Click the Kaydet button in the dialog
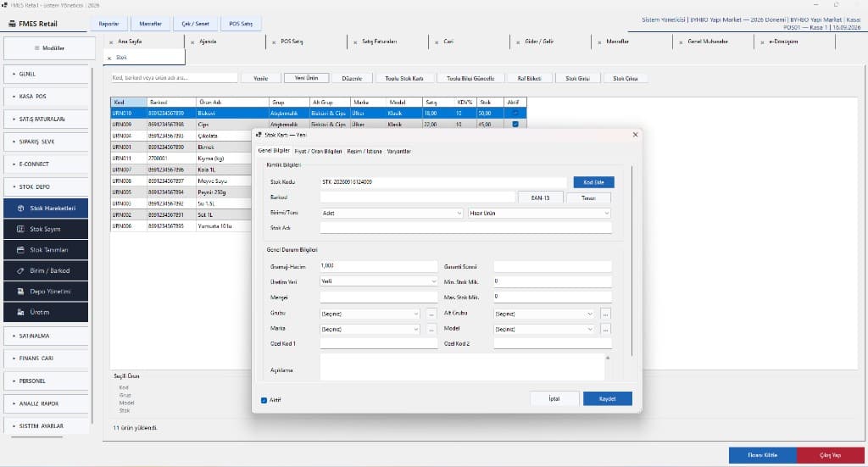The height and width of the screenshot is (467, 868). [607, 399]
